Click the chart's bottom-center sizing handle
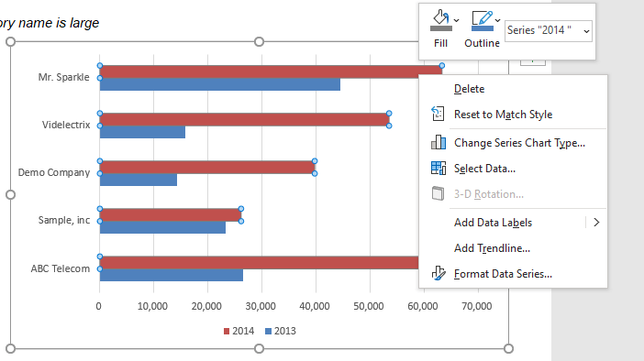This screenshot has width=644, height=361. [x=260, y=349]
